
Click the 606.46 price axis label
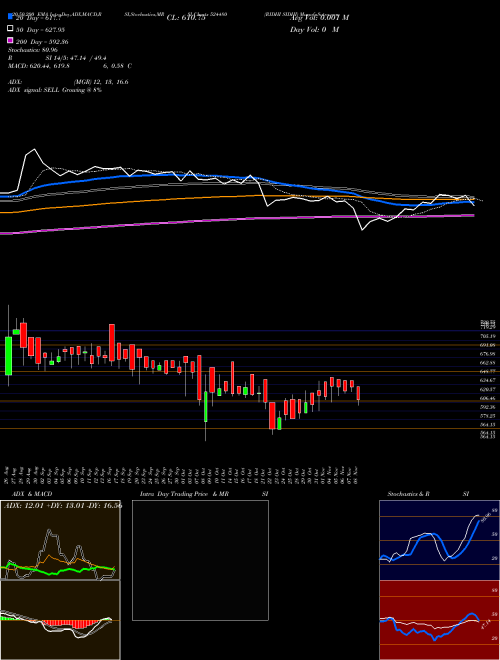(x=487, y=398)
